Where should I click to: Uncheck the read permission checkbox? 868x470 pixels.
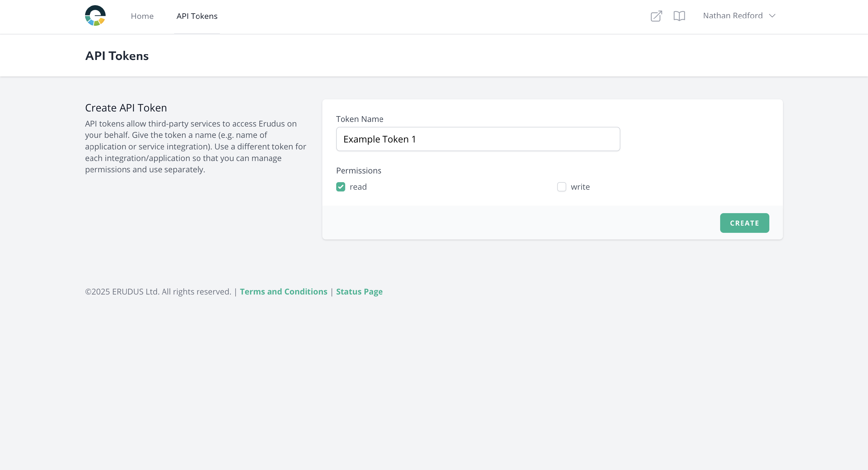pyautogui.click(x=340, y=187)
